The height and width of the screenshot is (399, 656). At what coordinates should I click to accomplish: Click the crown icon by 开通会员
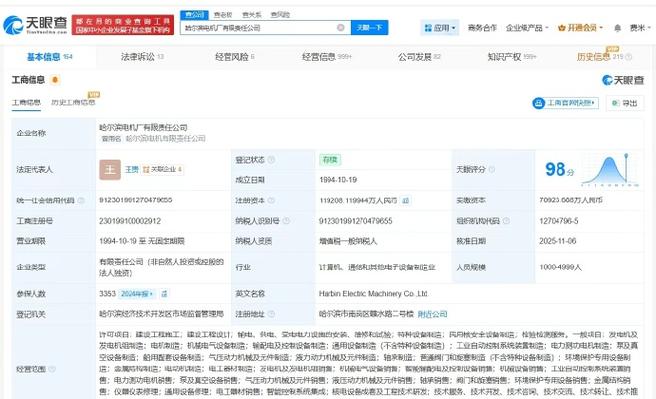tap(561, 28)
